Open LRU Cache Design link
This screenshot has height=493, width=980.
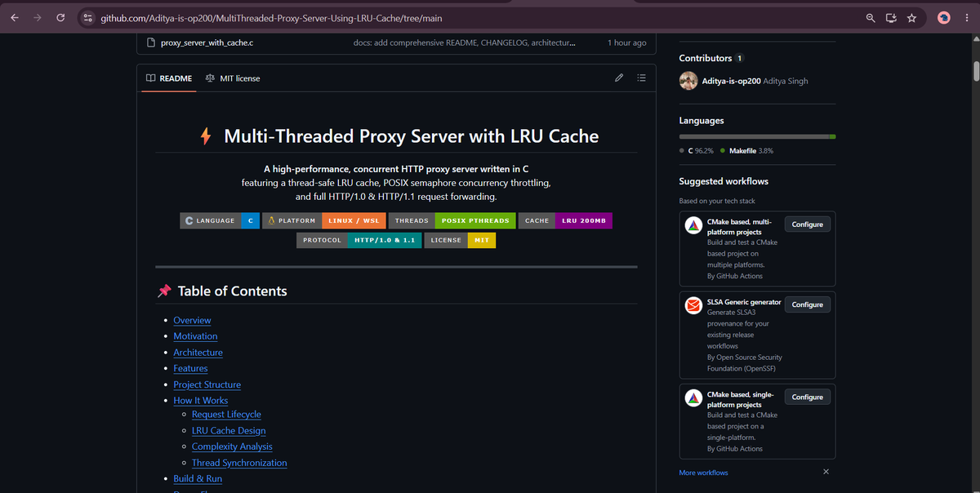coord(229,431)
